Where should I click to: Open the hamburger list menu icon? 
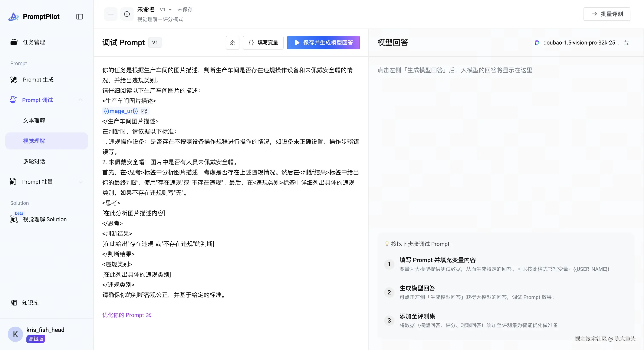click(x=111, y=14)
